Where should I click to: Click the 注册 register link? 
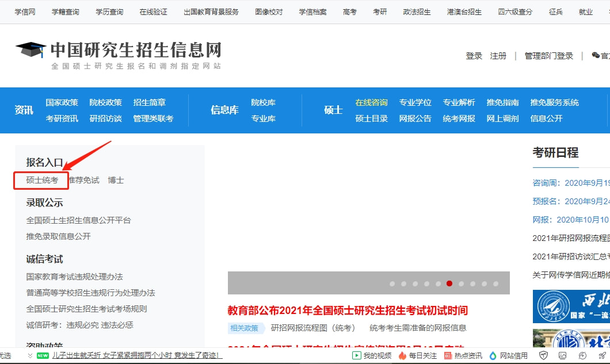pyautogui.click(x=498, y=56)
